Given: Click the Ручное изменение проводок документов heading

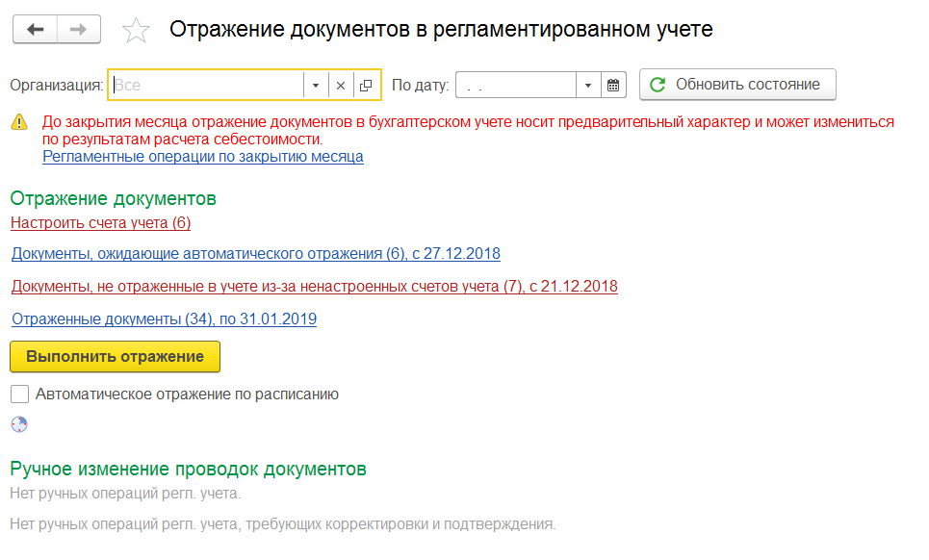Looking at the screenshot, I should click(x=189, y=469).
